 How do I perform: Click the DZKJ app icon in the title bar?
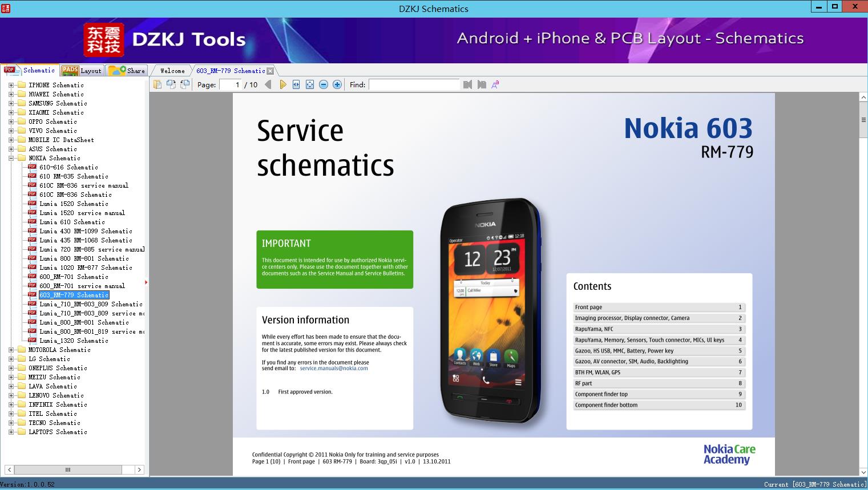coord(5,8)
